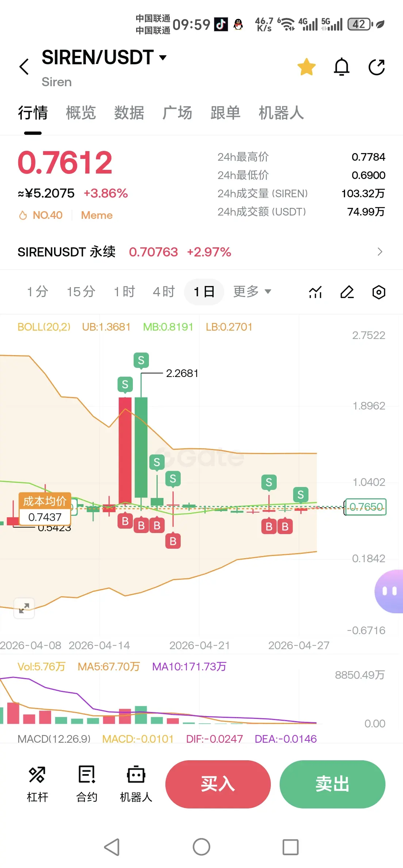This screenshot has width=403, height=868.
Task: Select the 1时 timeframe
Action: 124,292
